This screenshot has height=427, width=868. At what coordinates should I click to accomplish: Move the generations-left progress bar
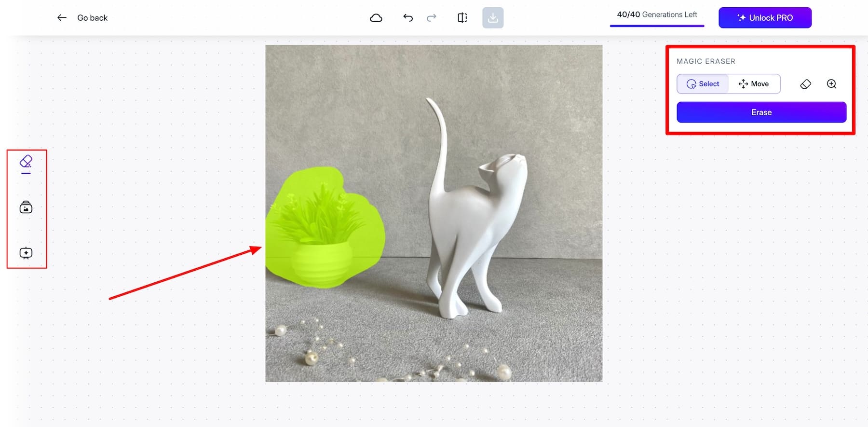[x=657, y=26]
